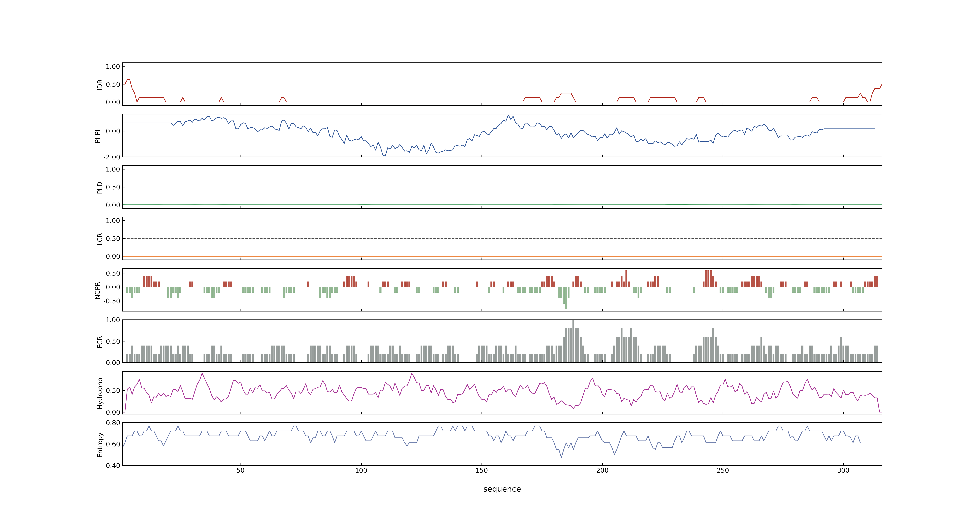Click the deepest negative NCPR bar near 185
The image size is (980, 523).
click(x=566, y=298)
